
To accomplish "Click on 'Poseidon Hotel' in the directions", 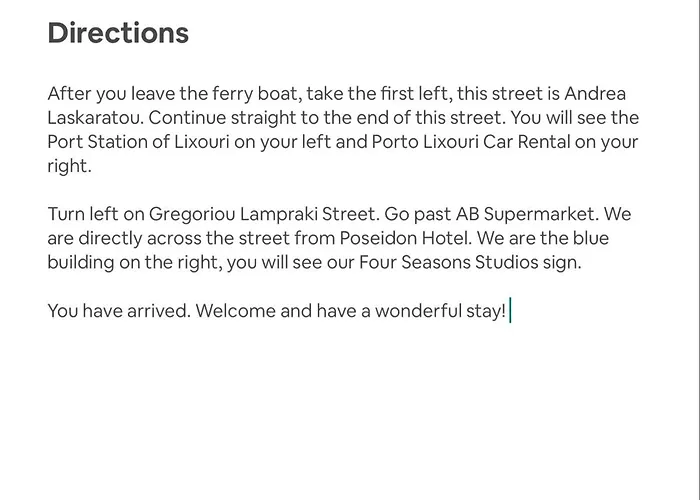I will tap(403, 238).
